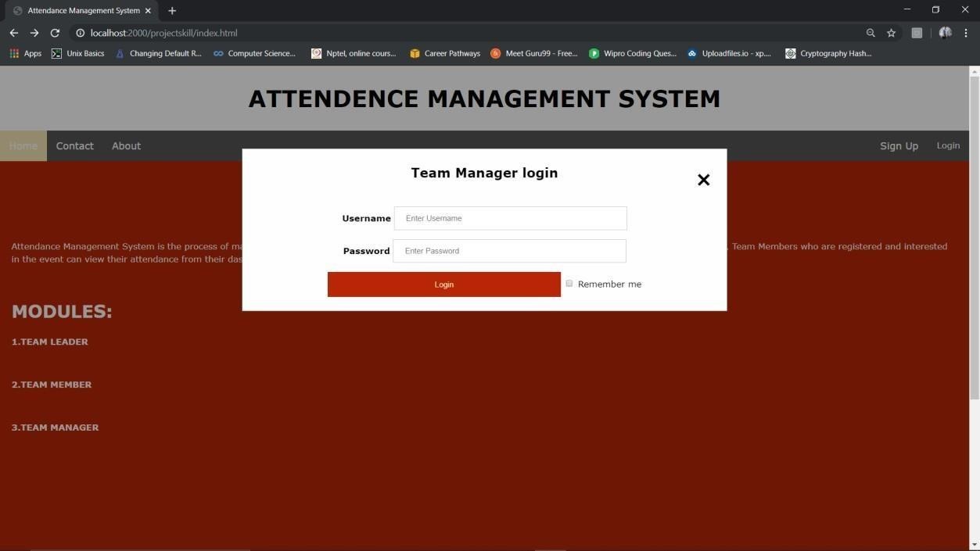
Task: Go forward with browser forward arrow
Action: (34, 33)
